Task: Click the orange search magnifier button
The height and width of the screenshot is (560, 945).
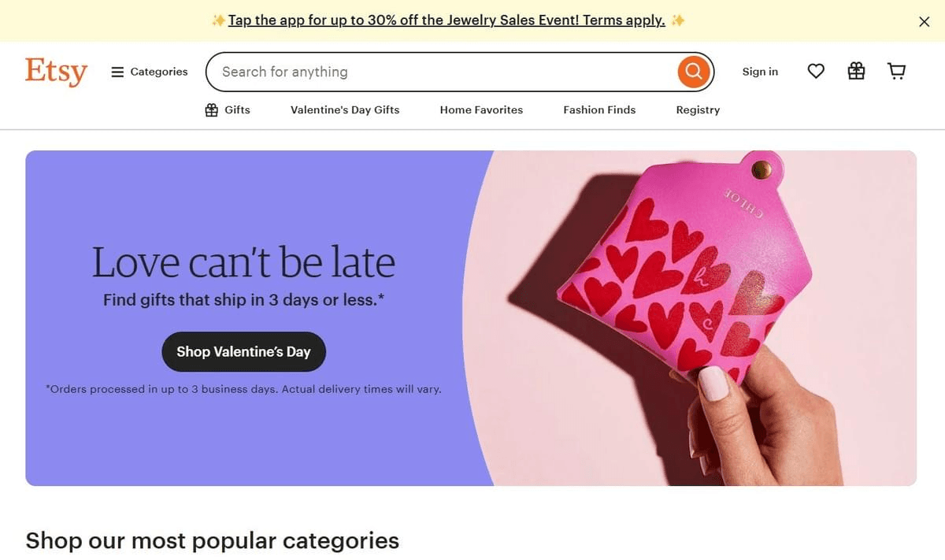Action: coord(693,72)
